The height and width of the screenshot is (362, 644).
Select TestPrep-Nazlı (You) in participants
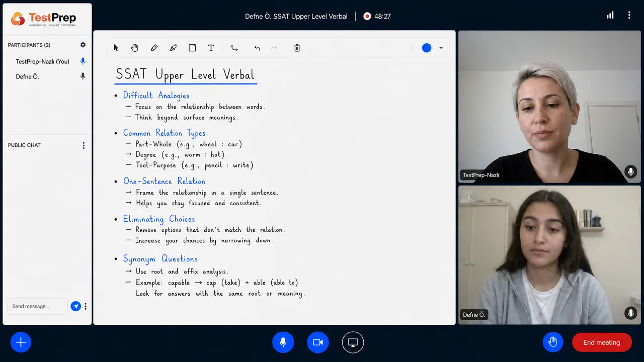pos(43,61)
